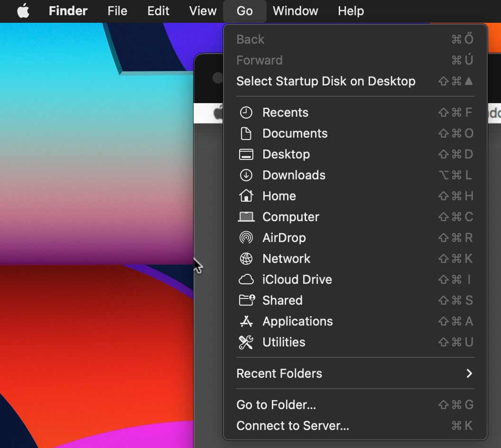Open the File menu
This screenshot has width=501, height=448.
[117, 11]
